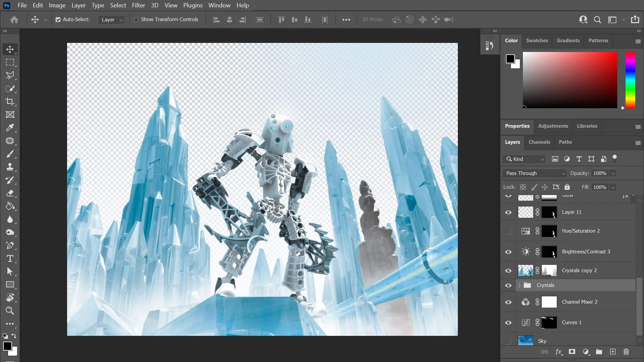Select the Clone Stamp tool

coord(10,167)
